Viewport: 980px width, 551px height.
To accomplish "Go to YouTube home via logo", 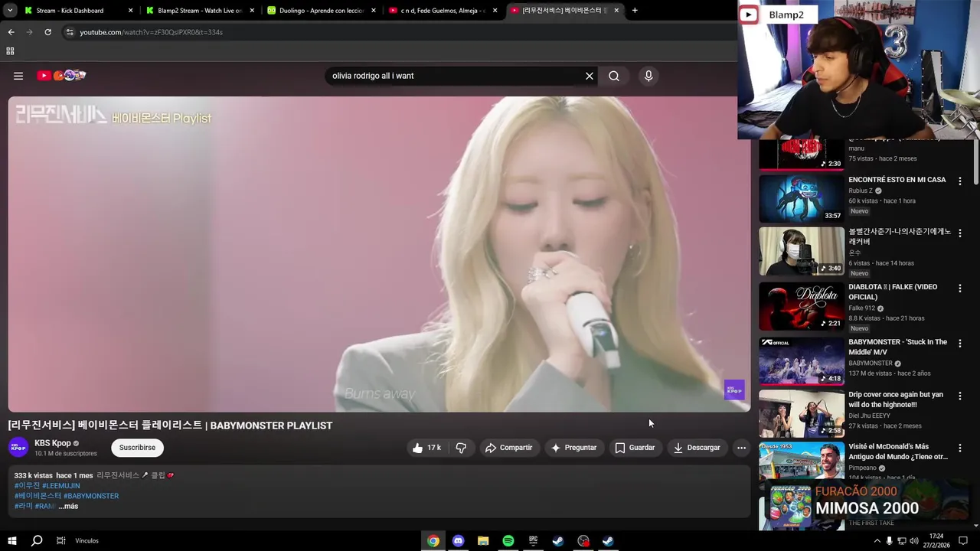I will coord(61,75).
